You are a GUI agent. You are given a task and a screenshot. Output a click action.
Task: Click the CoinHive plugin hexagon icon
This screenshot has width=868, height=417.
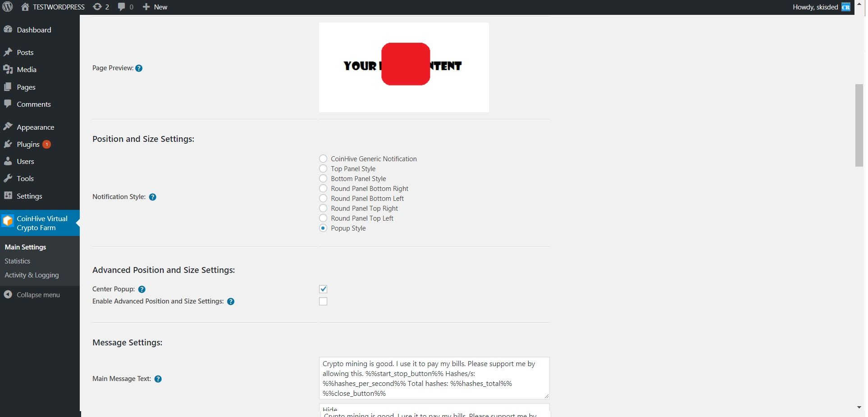[x=8, y=221]
